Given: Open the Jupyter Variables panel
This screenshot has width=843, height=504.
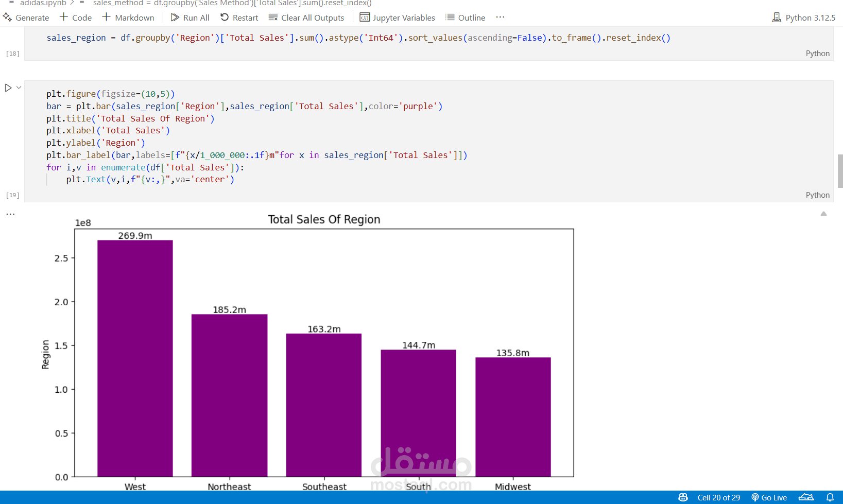Looking at the screenshot, I should (x=398, y=18).
